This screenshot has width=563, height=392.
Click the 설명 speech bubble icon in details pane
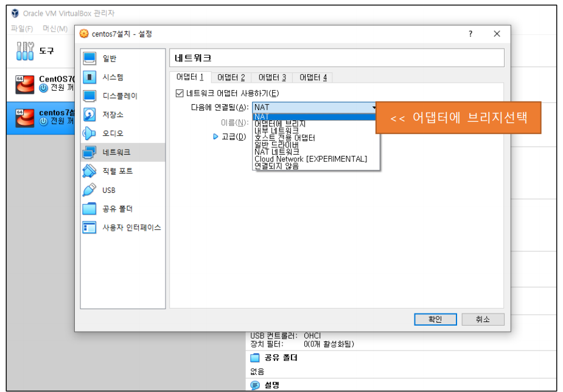click(255, 385)
